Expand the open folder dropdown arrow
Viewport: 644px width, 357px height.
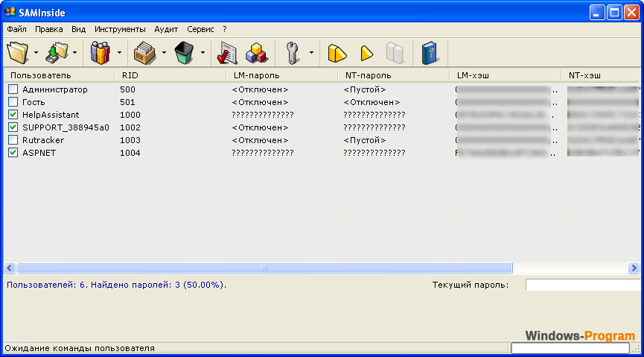tap(36, 52)
